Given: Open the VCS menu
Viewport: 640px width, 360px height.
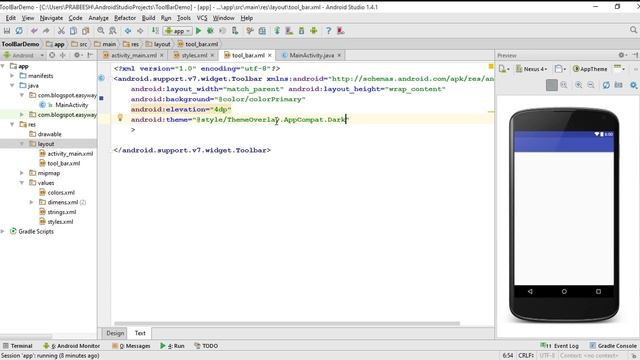Looking at the screenshot, I should (202, 18).
